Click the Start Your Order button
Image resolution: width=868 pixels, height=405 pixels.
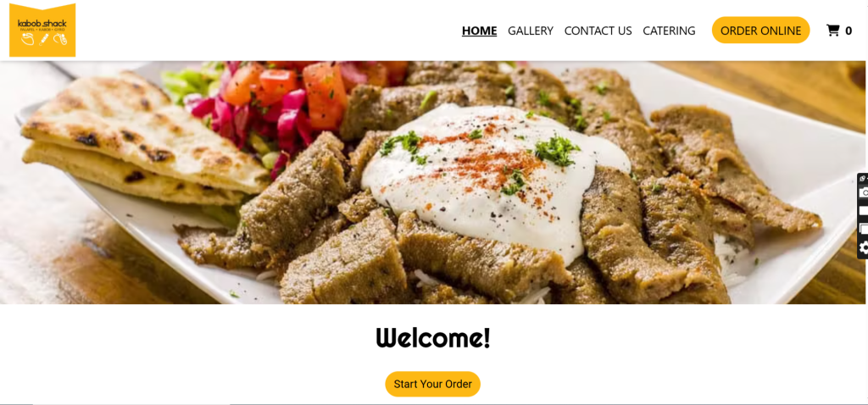click(433, 384)
